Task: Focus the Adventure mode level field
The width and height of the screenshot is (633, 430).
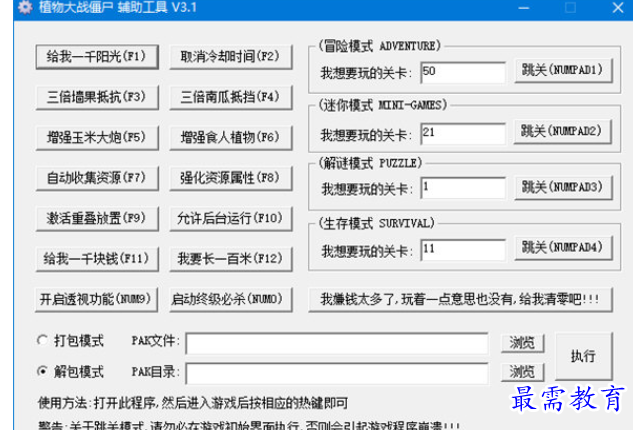Action: [463, 73]
